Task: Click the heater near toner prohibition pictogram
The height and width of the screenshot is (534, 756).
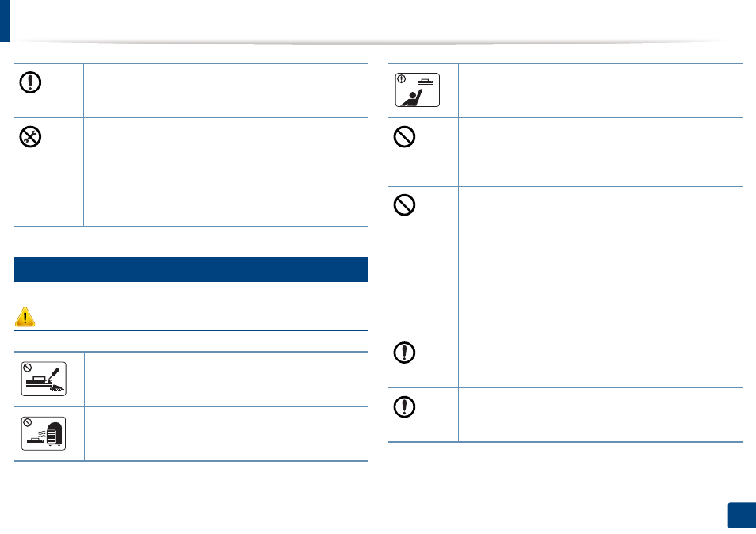Action: 44,433
